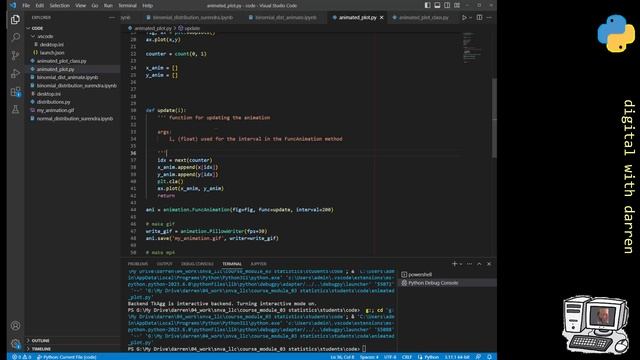Switch to JUPYTER panel tab
The height and width of the screenshot is (360, 640).
pyautogui.click(x=258, y=264)
